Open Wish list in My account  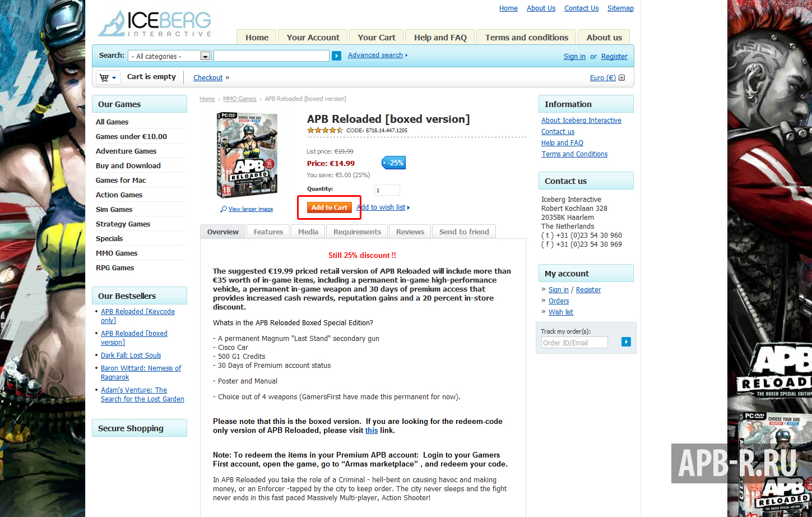(561, 312)
